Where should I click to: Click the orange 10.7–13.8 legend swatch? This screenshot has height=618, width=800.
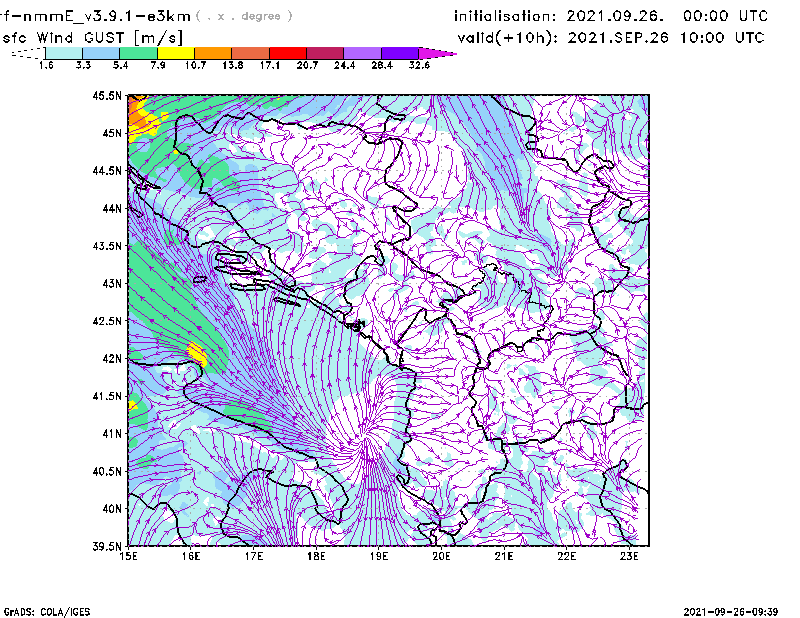(x=213, y=53)
